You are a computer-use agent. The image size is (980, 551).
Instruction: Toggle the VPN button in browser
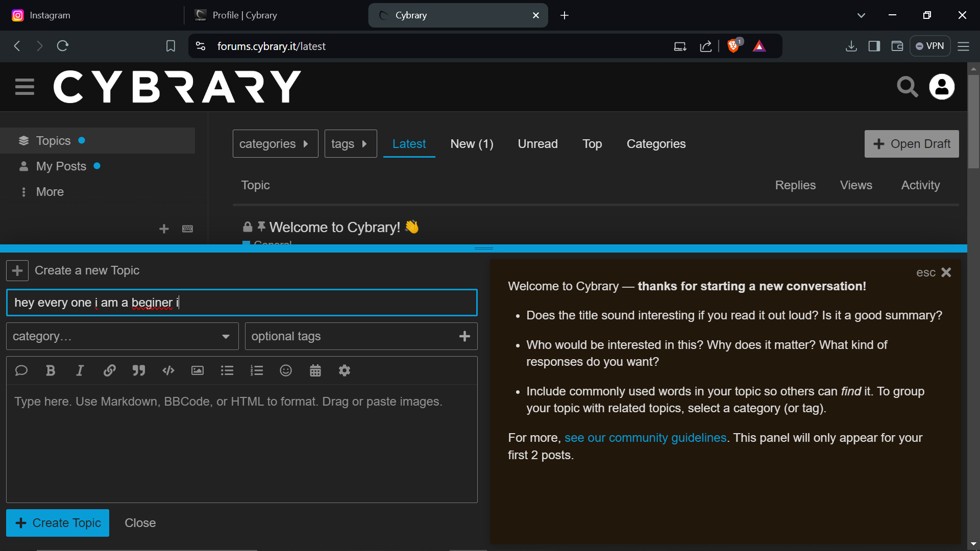[x=929, y=46]
